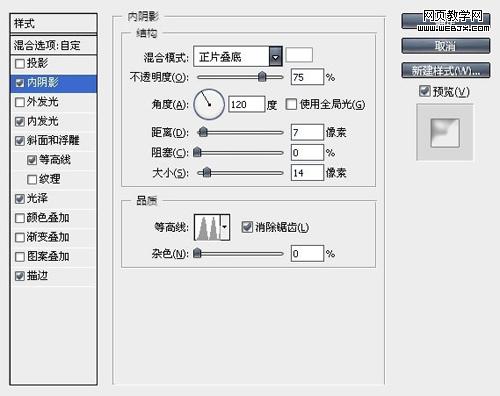Click the shadow color swatch
Image resolution: width=500 pixels, height=396 pixels.
[x=299, y=55]
